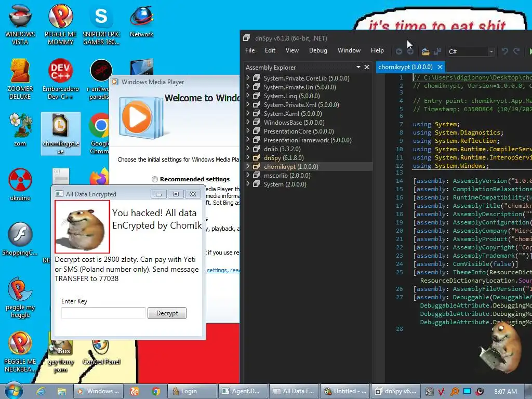The width and height of the screenshot is (532, 399).
Task: Open the dnSpy Window menu
Action: pos(349,50)
